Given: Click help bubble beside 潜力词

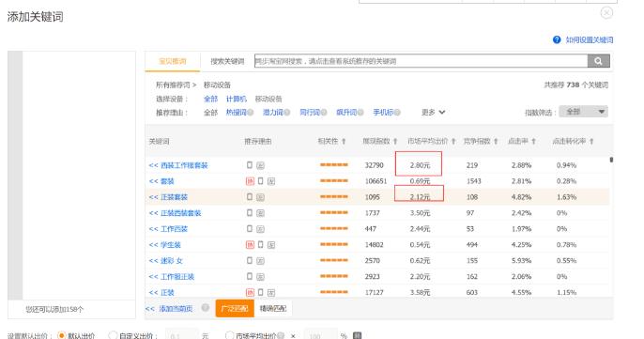Looking at the screenshot, I should 286,112.
